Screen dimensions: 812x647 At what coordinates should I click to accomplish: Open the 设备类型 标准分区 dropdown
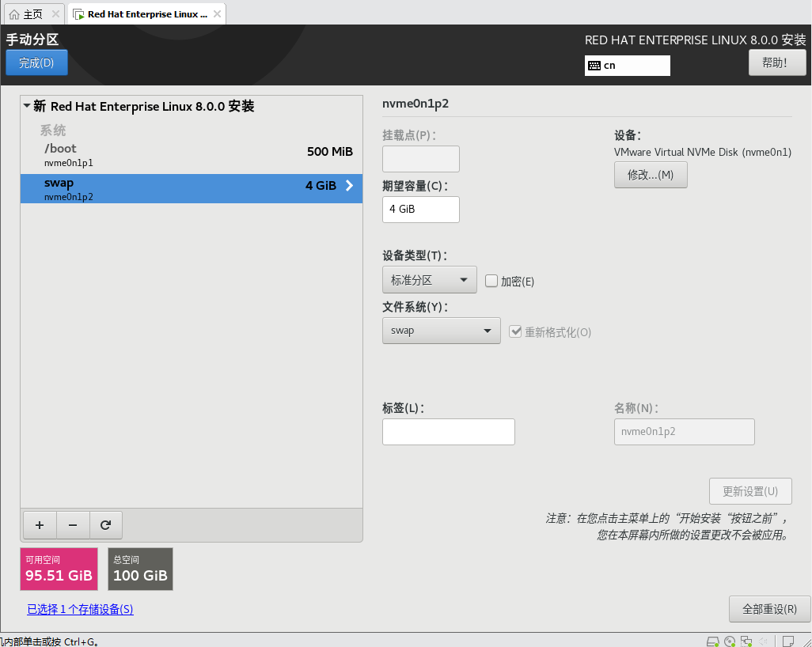coord(429,280)
